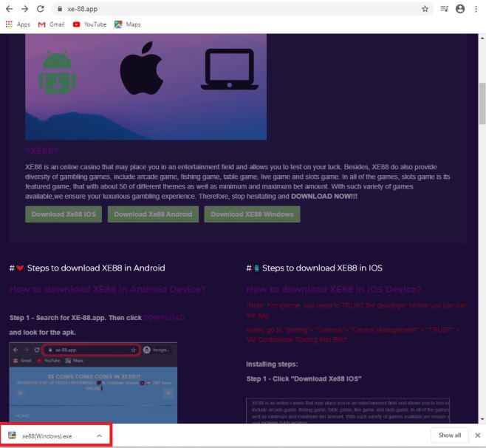Open the Gmail bookmark
This screenshot has height=448, width=486.
[x=52, y=24]
